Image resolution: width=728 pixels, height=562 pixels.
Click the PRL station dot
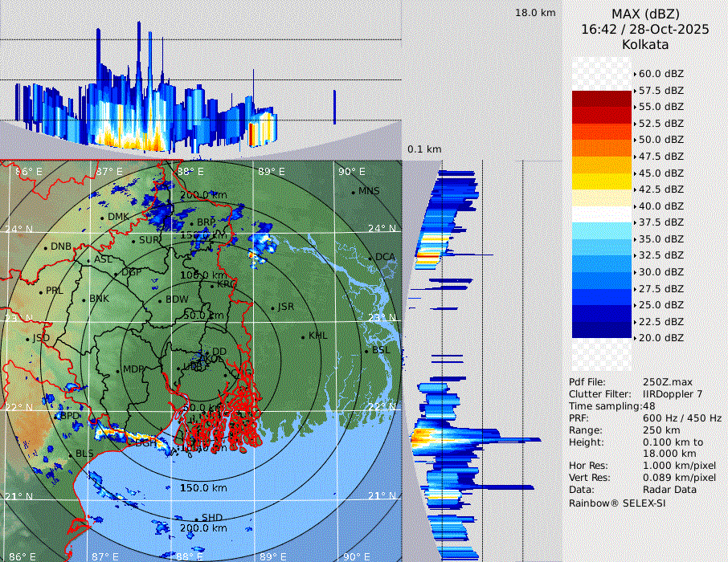(40, 291)
